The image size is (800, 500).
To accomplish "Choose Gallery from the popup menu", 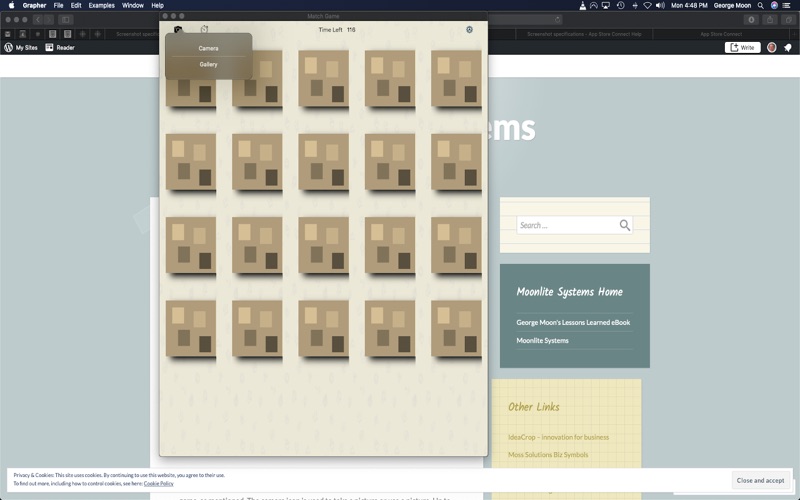I will coord(208,64).
